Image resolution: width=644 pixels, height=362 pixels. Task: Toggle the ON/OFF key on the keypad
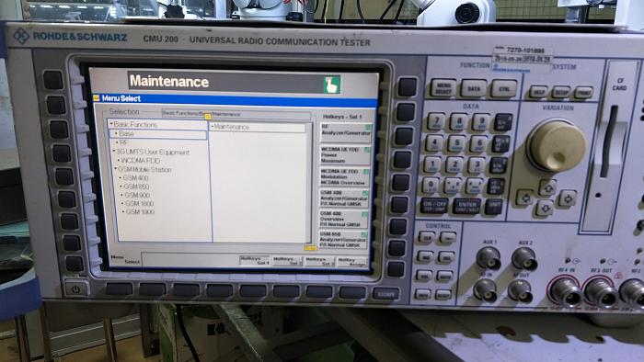(x=434, y=205)
